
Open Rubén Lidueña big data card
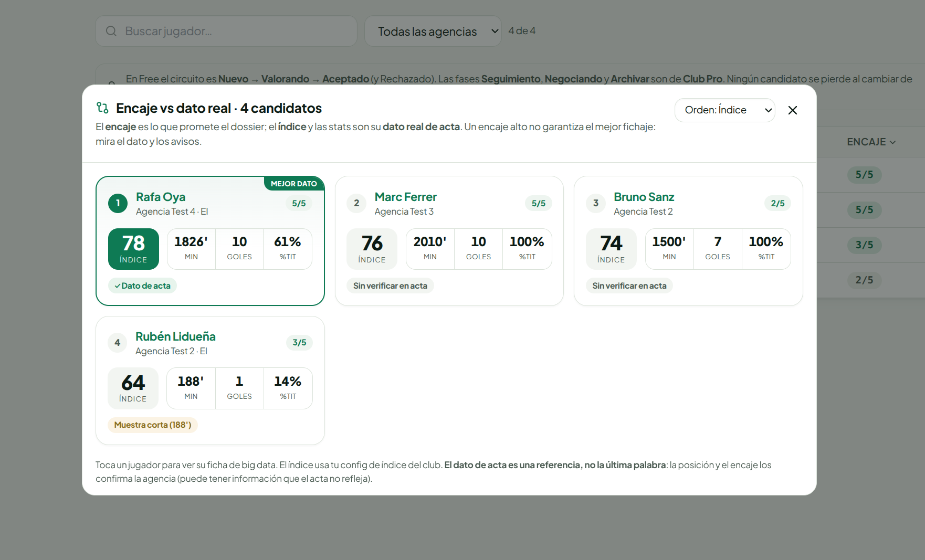pos(210,381)
